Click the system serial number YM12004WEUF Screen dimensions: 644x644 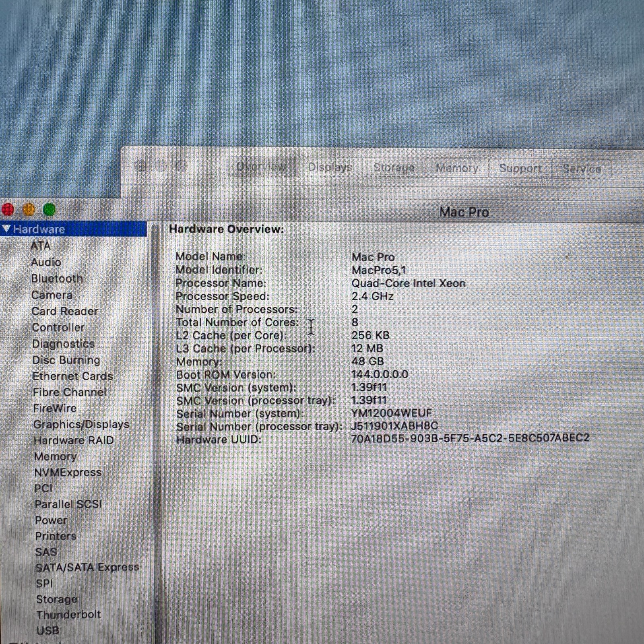pos(391,413)
